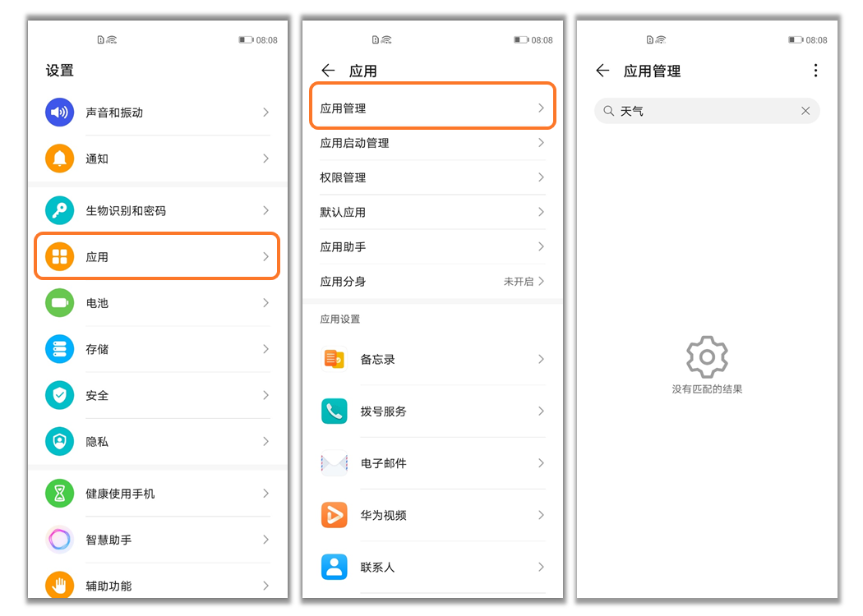Tap the back arrow on 应用 screen

coord(327,71)
